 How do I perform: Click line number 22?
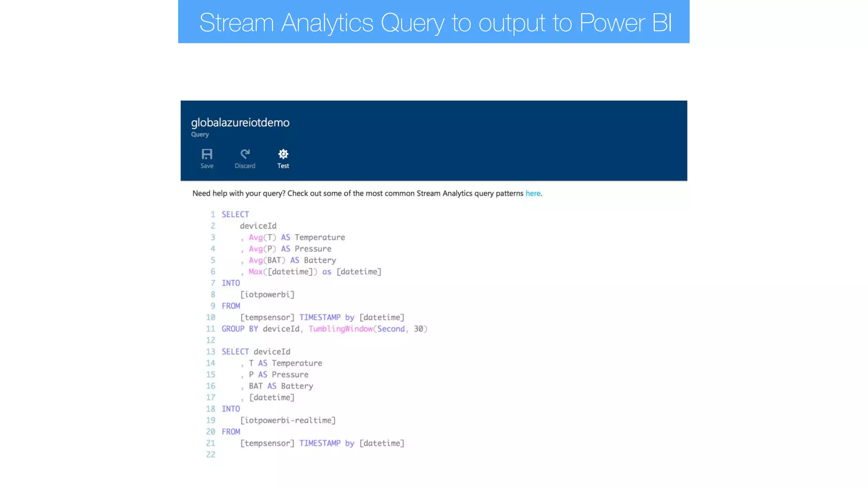pos(211,455)
